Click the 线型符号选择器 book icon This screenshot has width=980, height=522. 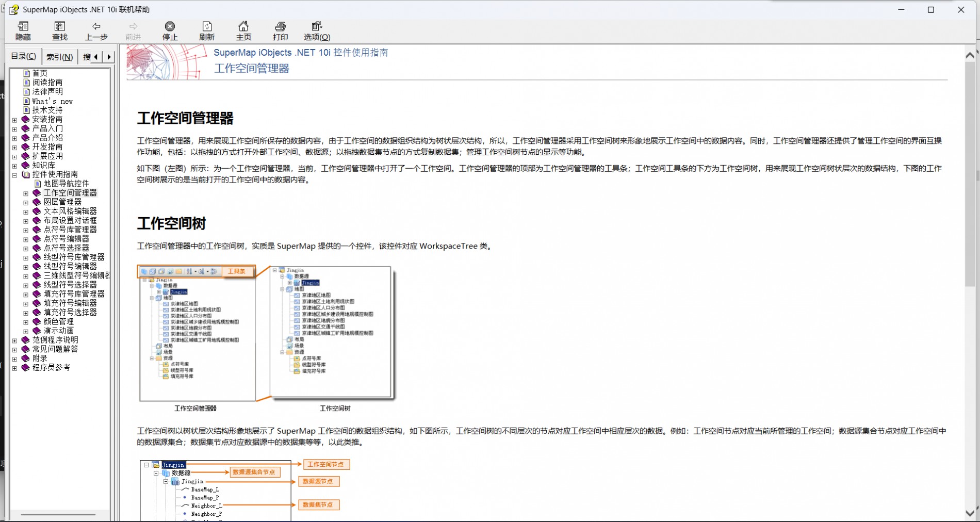37,285
